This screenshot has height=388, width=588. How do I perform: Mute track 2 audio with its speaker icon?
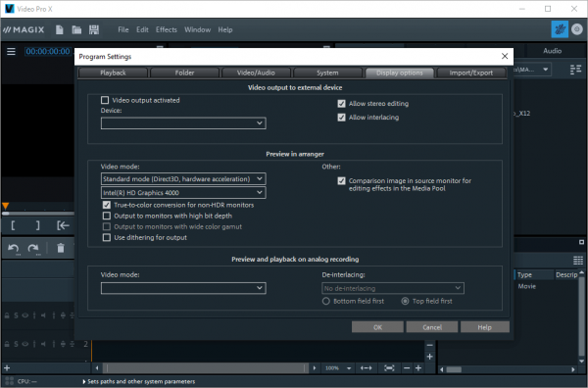tap(43, 344)
